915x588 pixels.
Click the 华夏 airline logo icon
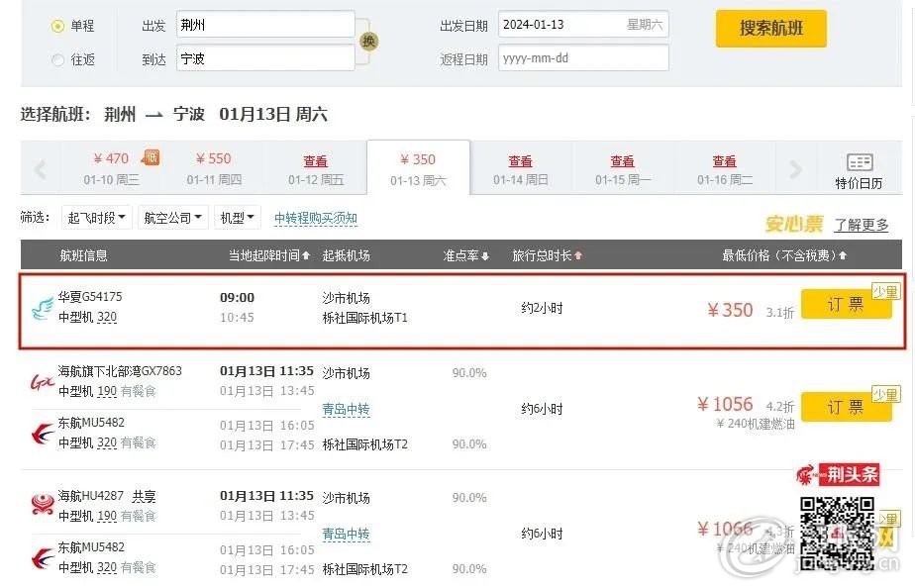[x=42, y=308]
